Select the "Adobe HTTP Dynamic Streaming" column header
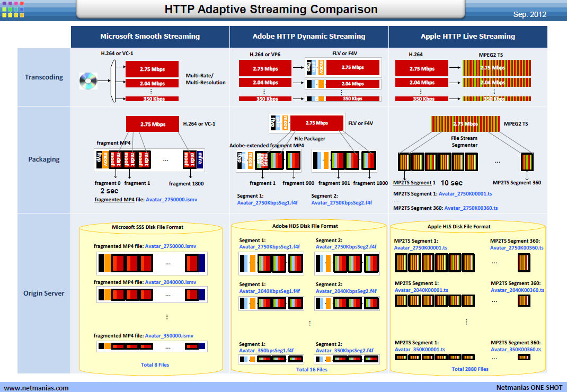The image size is (567, 392). coord(309,37)
